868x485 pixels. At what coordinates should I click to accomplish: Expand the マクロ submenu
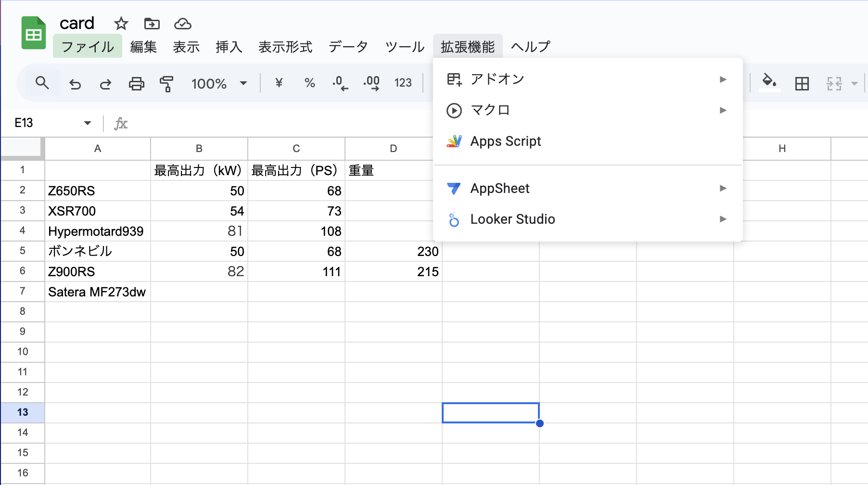click(587, 110)
